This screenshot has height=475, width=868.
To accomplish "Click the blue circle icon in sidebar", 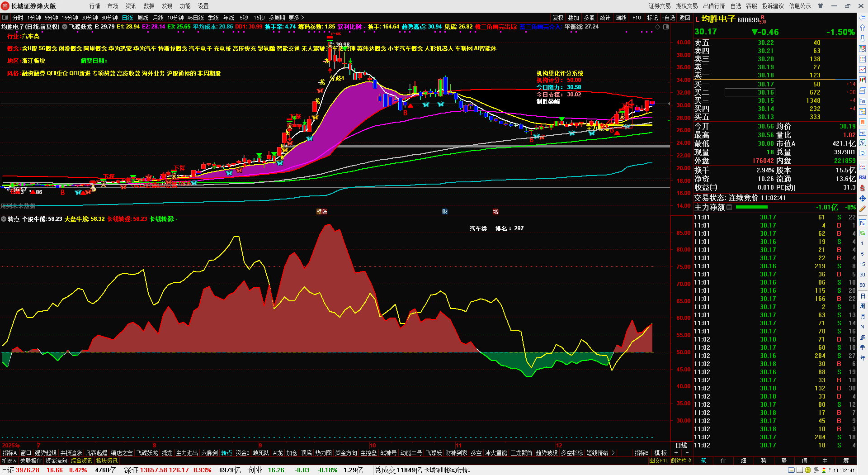I will 863,153.
